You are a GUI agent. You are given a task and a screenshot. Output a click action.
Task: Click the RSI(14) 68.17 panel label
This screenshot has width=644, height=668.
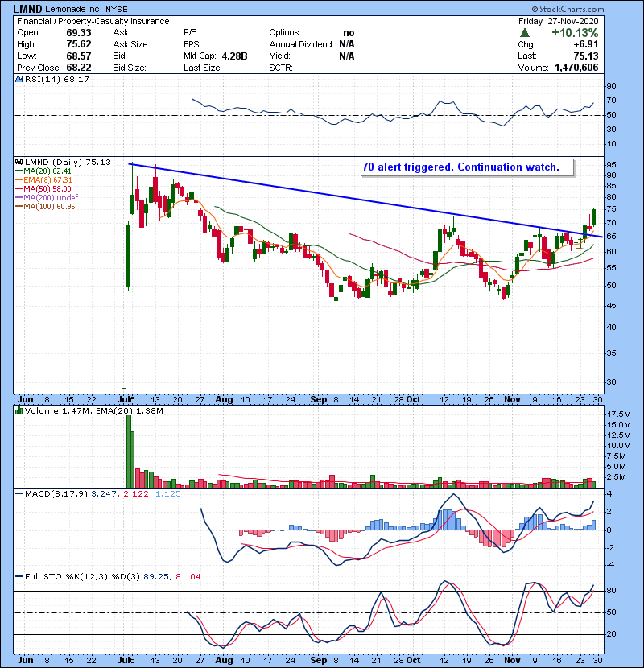coord(57,79)
